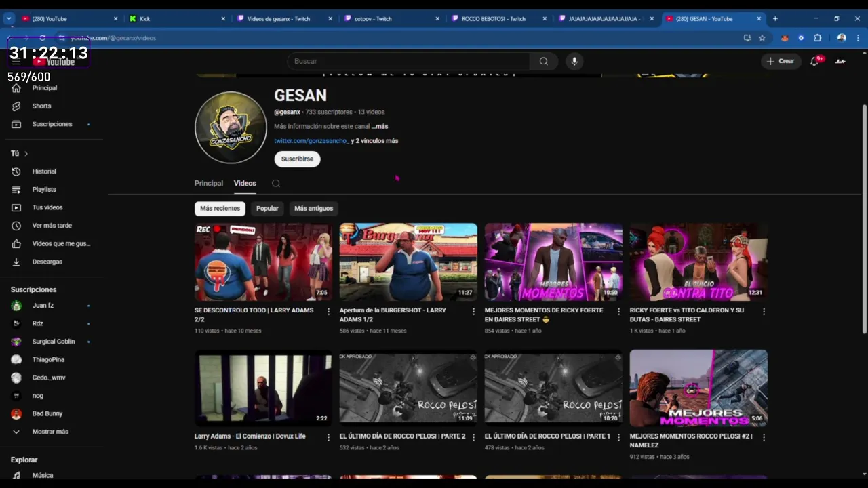Open options menu for MEJORES MOMENTOS DE RICKY FOERTE
This screenshot has height=488, width=868.
point(618,312)
